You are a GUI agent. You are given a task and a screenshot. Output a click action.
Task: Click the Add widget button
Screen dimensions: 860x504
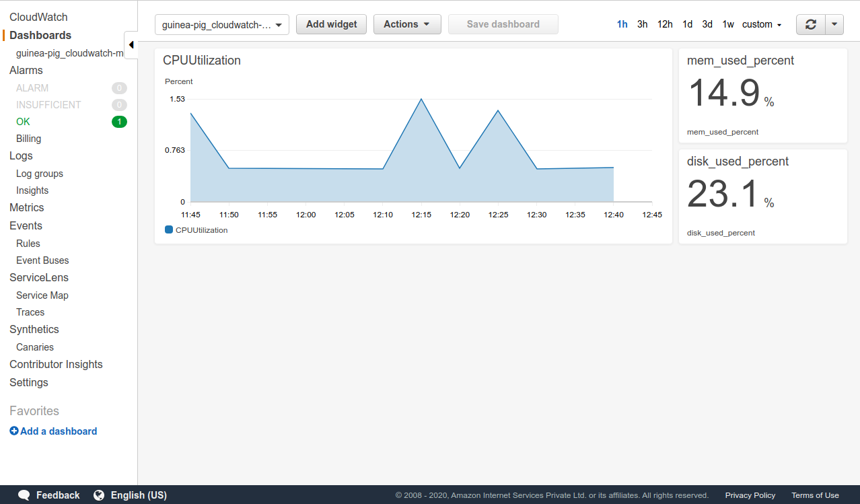click(331, 24)
